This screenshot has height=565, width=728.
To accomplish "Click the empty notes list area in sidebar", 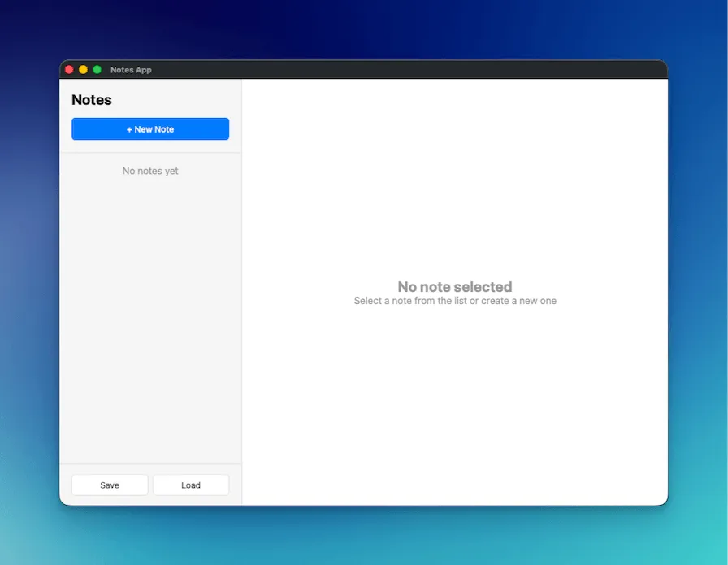I will pyautogui.click(x=149, y=244).
